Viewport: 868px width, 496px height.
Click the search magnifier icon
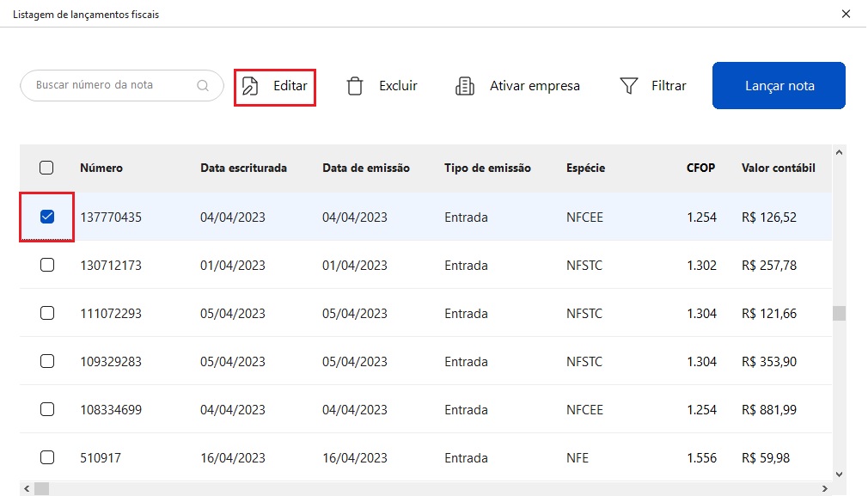pyautogui.click(x=203, y=85)
